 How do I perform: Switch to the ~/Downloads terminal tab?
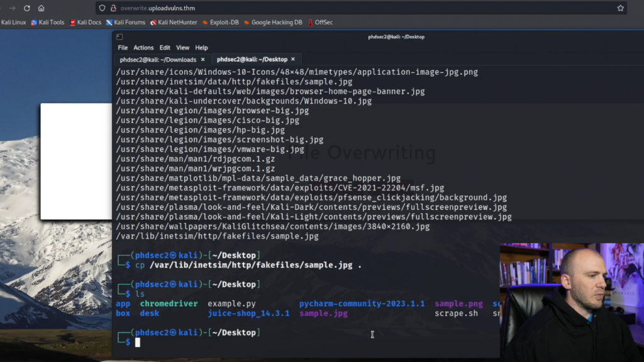click(x=158, y=60)
